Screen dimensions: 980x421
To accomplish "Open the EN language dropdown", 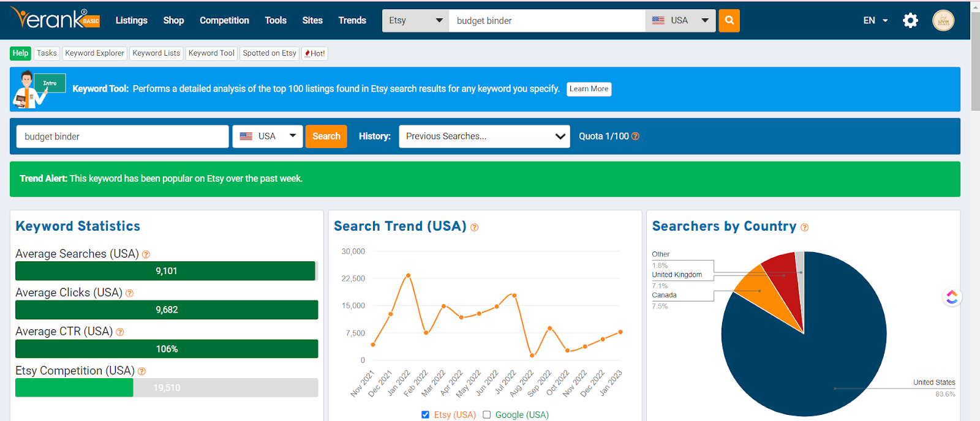I will [875, 20].
